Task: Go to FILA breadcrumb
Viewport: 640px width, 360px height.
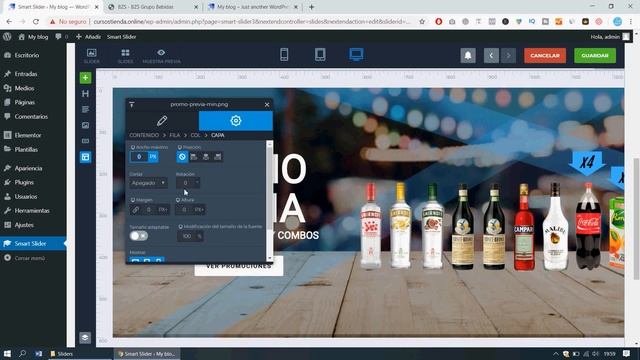Action: pyautogui.click(x=175, y=135)
